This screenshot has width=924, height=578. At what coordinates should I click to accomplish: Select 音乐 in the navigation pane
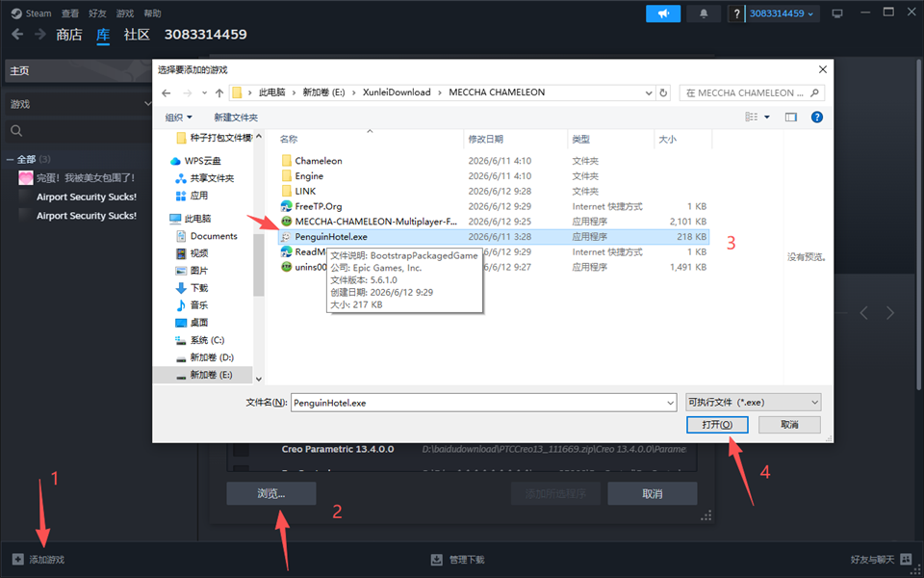(198, 305)
